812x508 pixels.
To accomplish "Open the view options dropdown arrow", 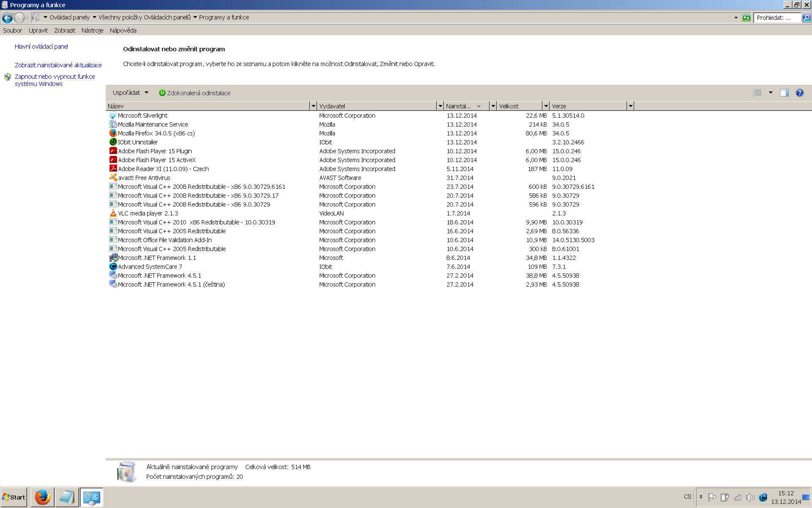I will coord(771,93).
